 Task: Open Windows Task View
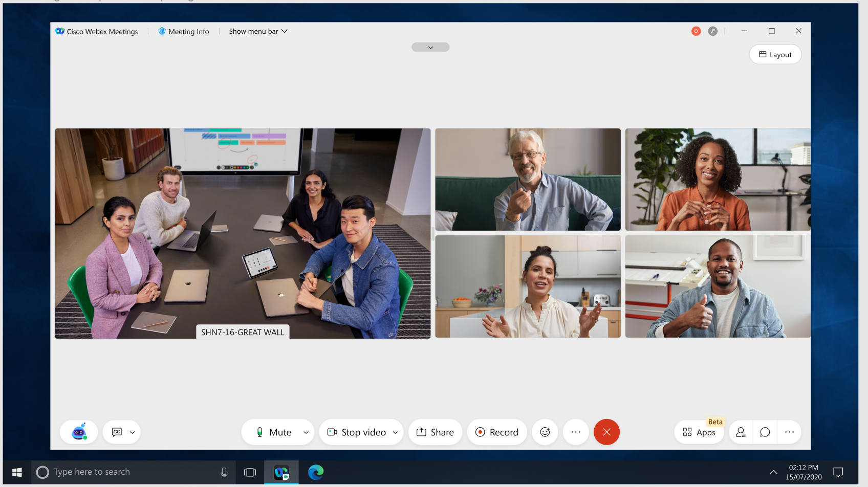[250, 472]
